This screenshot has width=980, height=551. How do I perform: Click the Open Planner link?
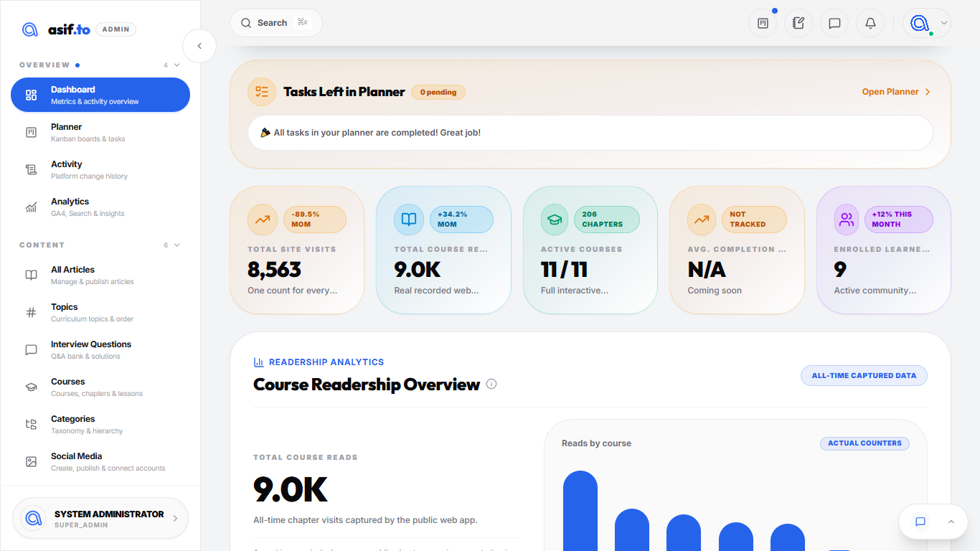[x=896, y=92]
